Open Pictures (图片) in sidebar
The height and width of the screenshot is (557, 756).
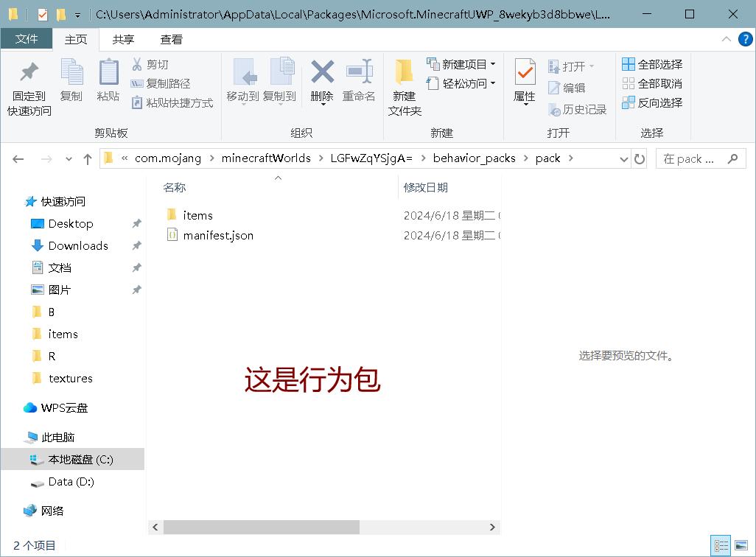coord(60,290)
